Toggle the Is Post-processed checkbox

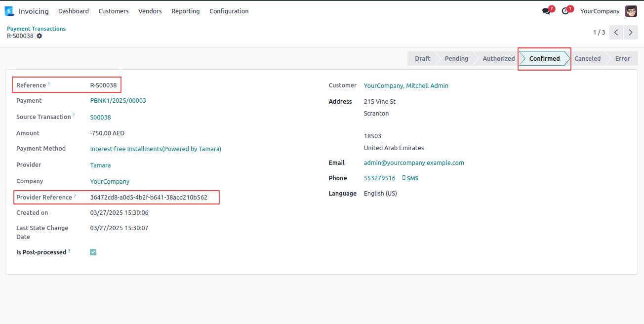(93, 252)
